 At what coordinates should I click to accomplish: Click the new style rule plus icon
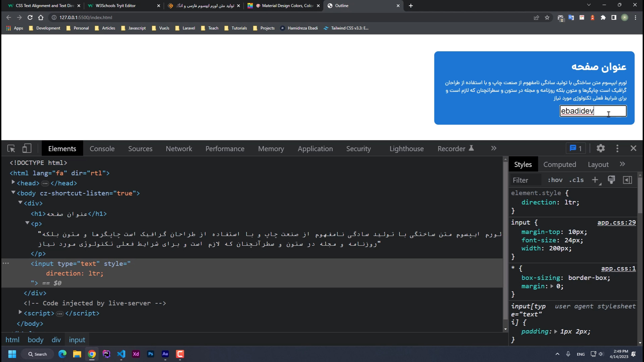click(x=595, y=180)
